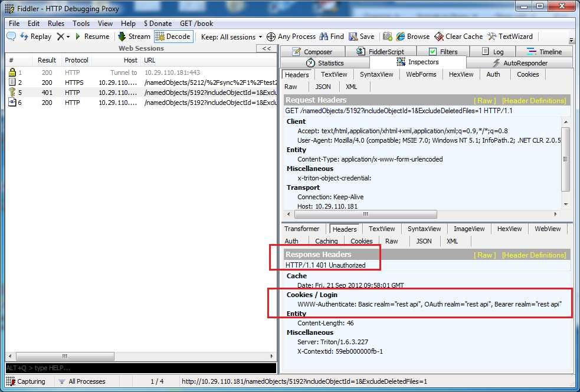Click the camera screenshot icon in toolbar
580x392 pixels.
point(387,36)
